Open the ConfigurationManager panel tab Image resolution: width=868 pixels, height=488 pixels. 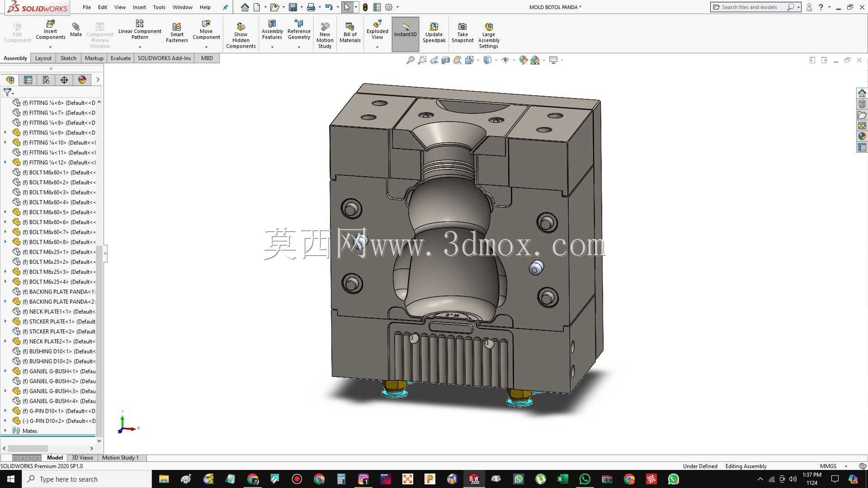[46, 80]
